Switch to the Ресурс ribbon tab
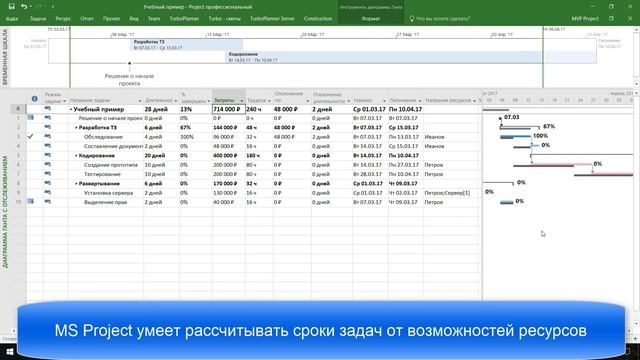640x360 pixels. click(63, 19)
